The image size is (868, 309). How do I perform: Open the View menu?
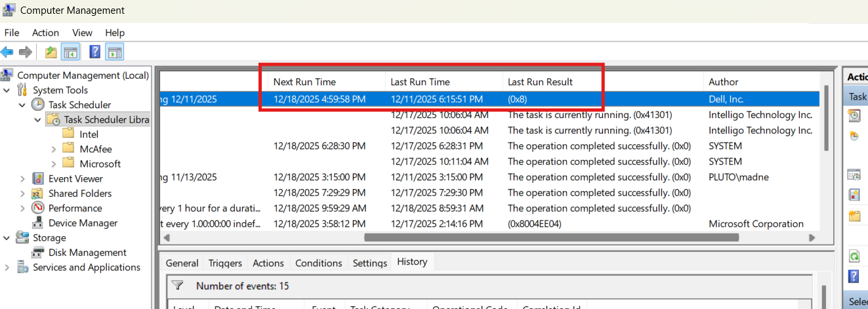click(x=82, y=33)
